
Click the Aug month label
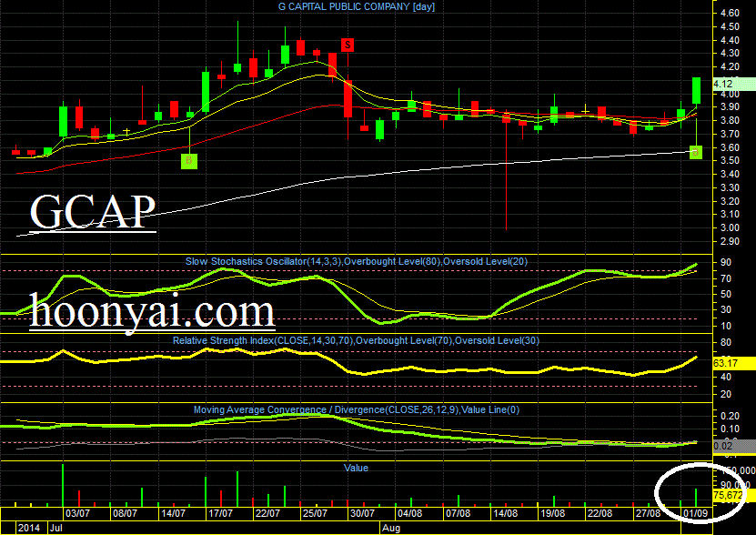point(391,528)
